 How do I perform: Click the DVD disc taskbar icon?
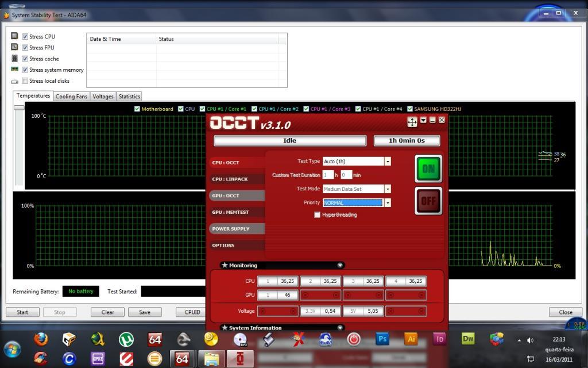click(x=240, y=339)
